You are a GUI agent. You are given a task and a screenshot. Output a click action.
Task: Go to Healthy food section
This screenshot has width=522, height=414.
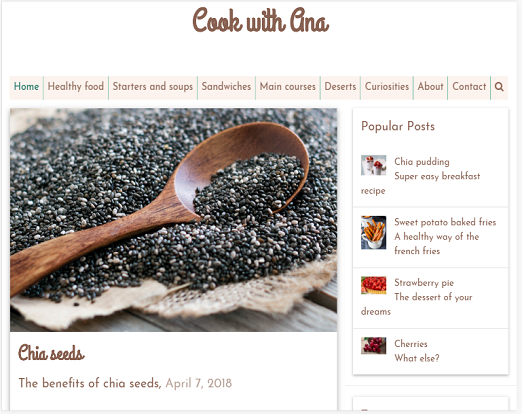click(76, 87)
